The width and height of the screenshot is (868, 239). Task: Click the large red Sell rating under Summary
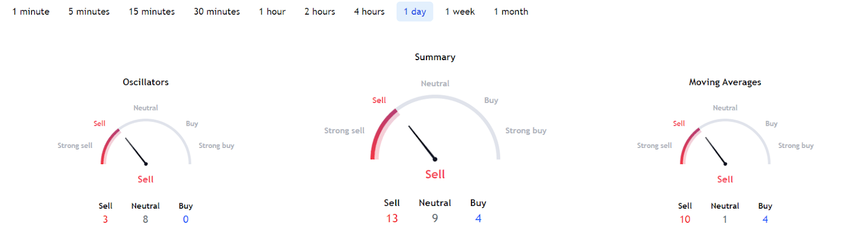(435, 175)
